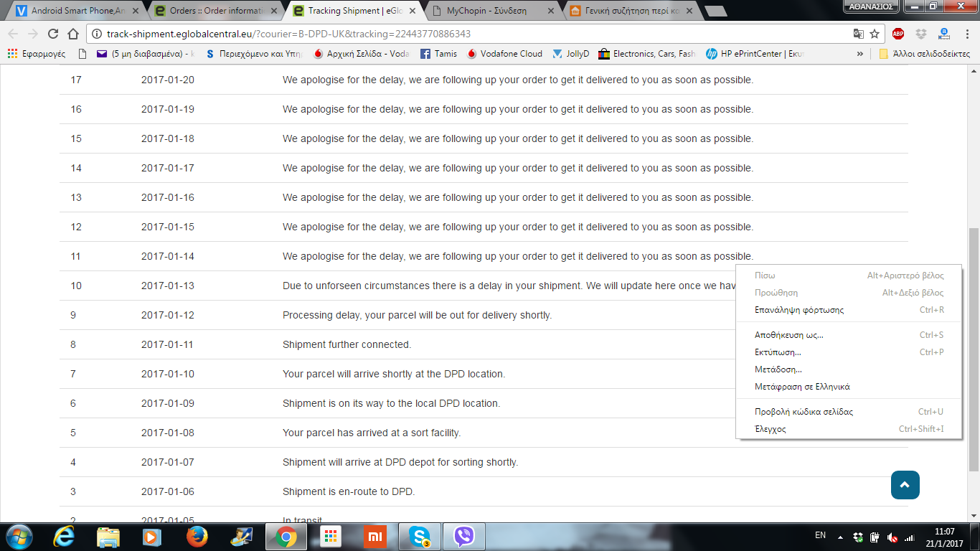Click the scroll-to-top arrow button
Screen dimensions: 980x551
(905, 485)
